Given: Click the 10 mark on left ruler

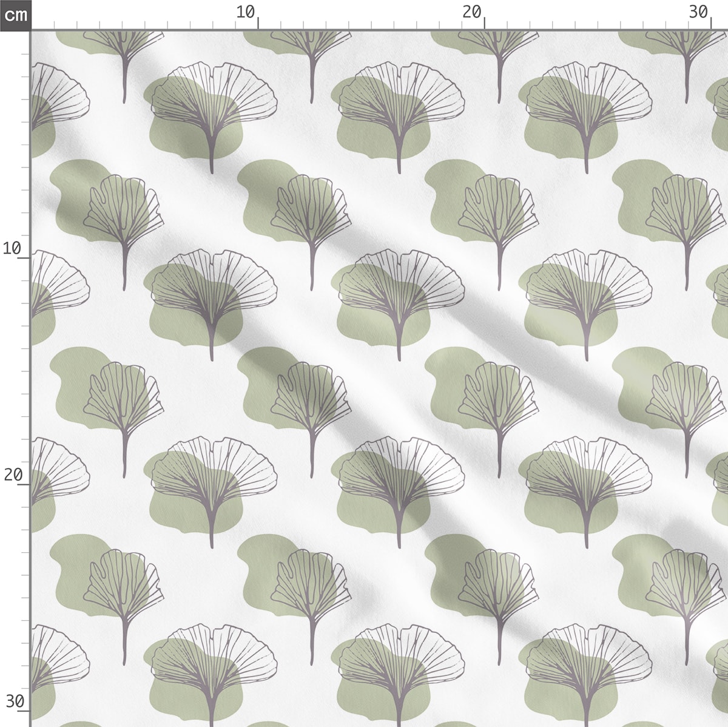Looking at the screenshot, I should point(12,248).
